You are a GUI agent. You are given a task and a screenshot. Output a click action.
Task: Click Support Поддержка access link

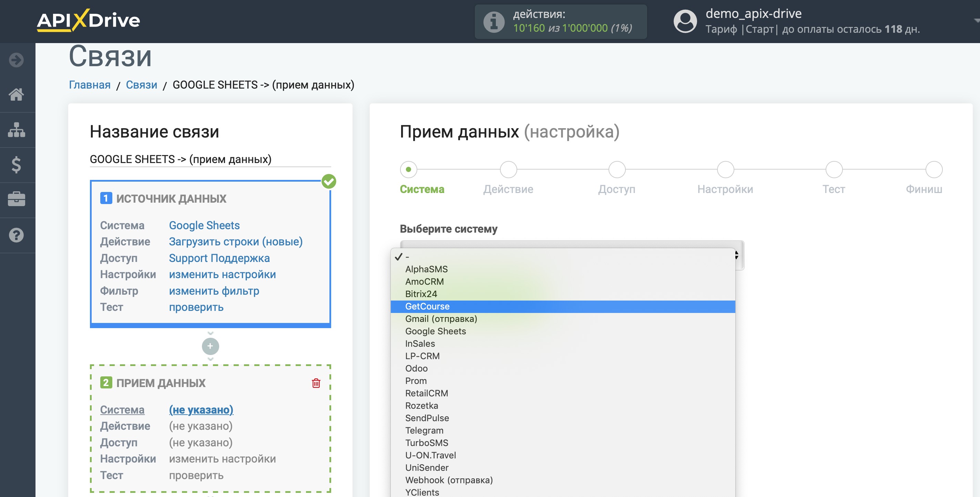tap(220, 258)
